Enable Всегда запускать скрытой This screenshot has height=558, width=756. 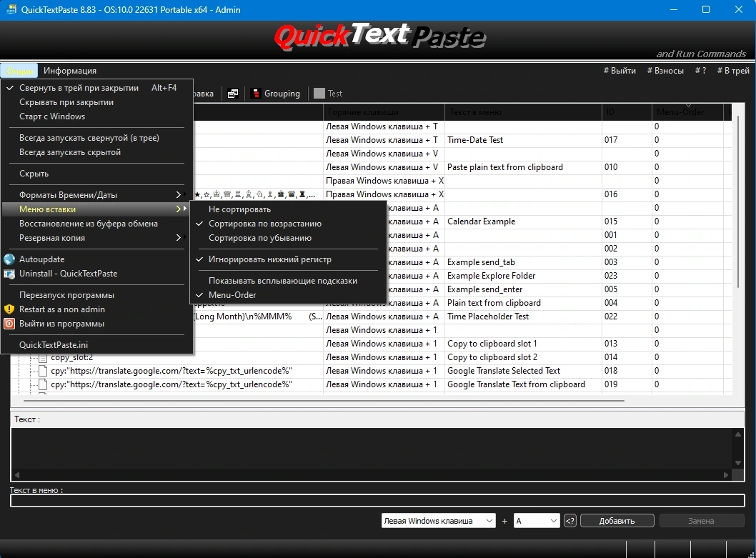[97, 152]
